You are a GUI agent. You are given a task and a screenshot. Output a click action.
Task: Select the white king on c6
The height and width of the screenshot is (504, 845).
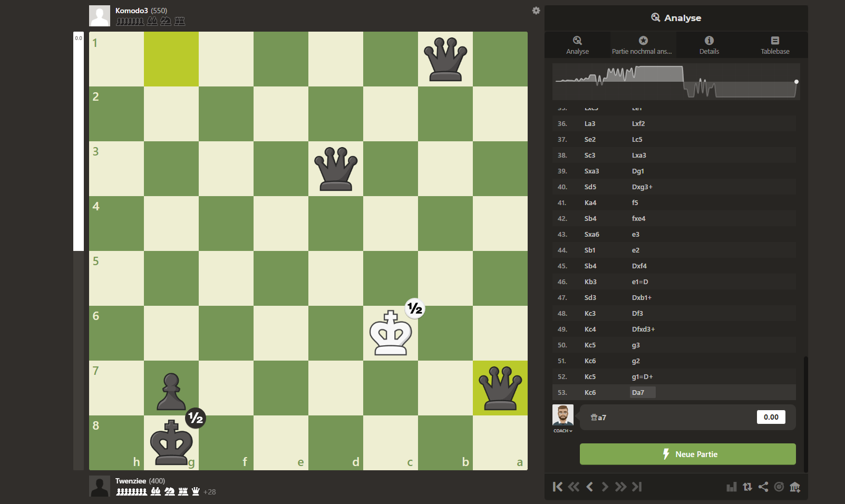(391, 333)
